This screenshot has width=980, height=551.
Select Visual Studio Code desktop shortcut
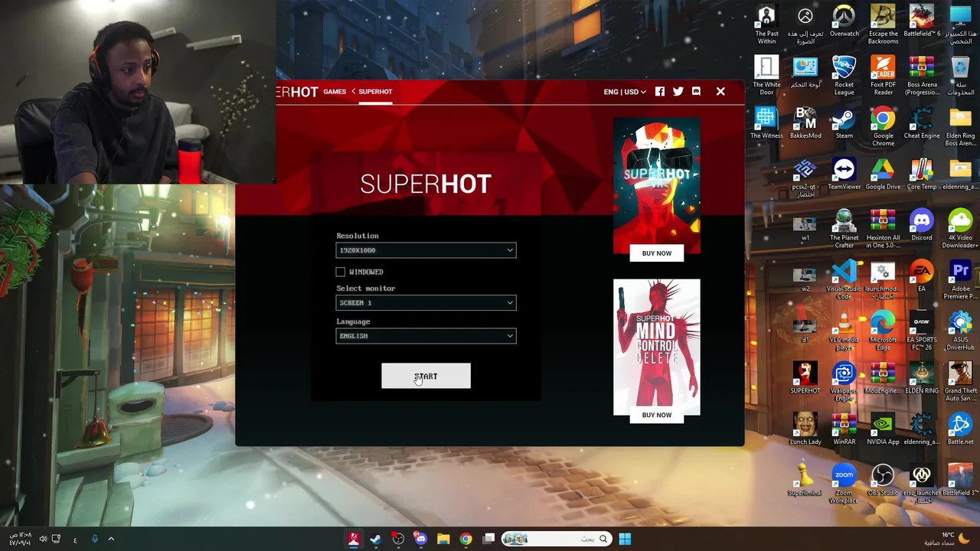844,280
